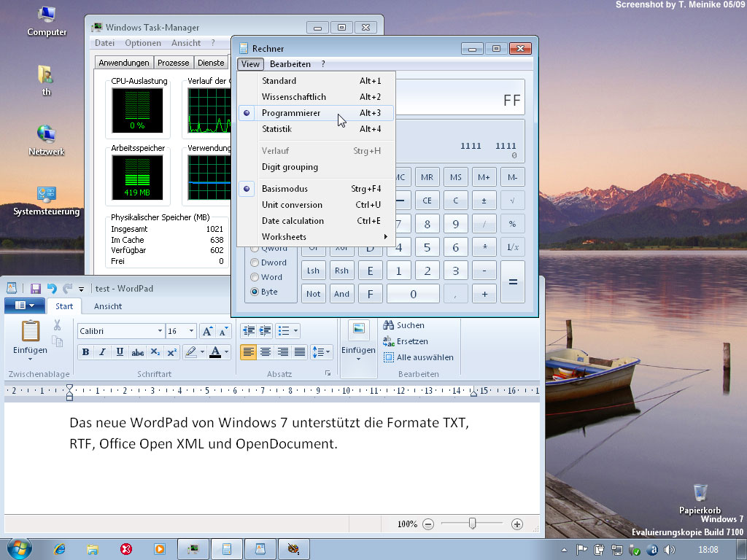Click the Cut scissors icon
Image resolution: width=747 pixels, height=560 pixels.
[57, 325]
